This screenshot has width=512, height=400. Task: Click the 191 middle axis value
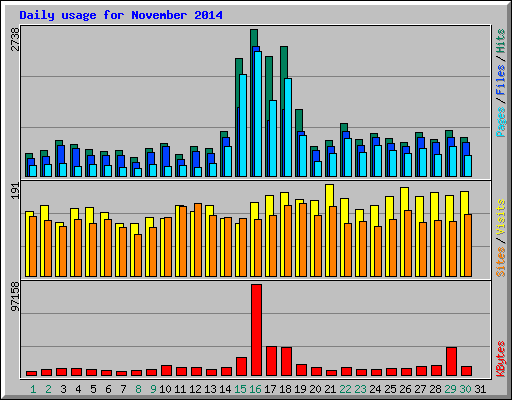tap(15, 191)
